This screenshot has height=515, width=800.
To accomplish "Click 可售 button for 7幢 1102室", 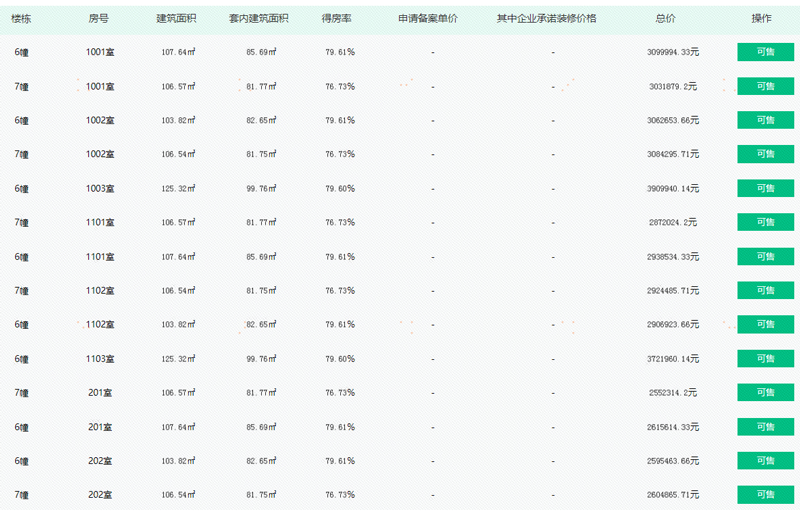I will (x=765, y=290).
